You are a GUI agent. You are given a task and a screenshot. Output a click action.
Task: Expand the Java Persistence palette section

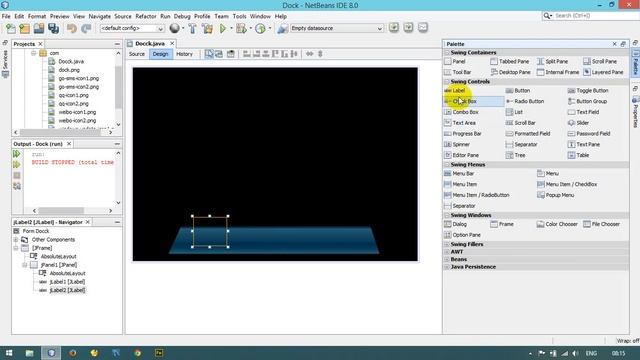pyautogui.click(x=447, y=267)
